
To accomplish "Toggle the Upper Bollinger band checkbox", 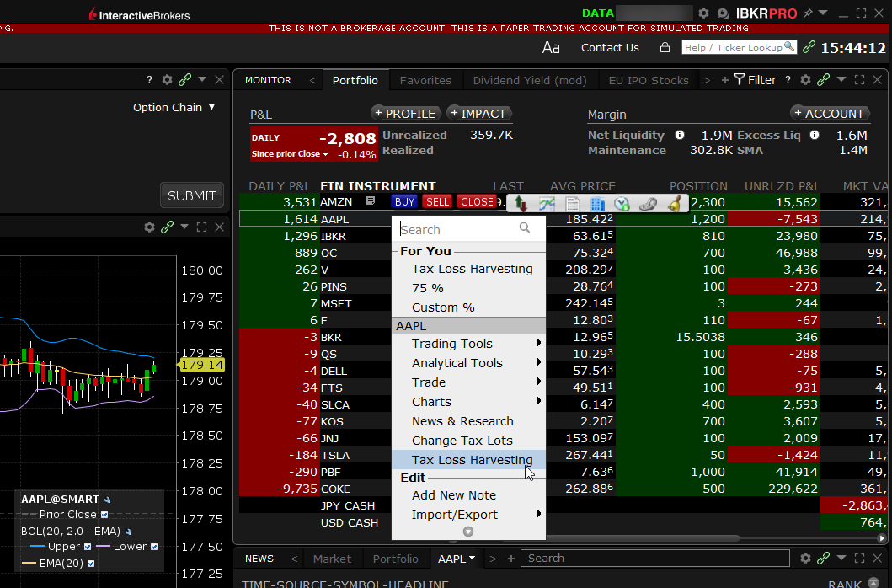I will click(x=87, y=547).
